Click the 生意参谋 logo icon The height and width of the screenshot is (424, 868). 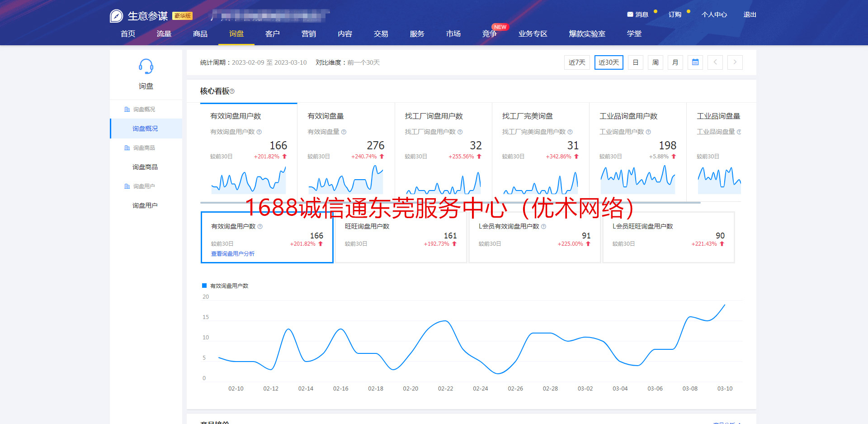116,16
